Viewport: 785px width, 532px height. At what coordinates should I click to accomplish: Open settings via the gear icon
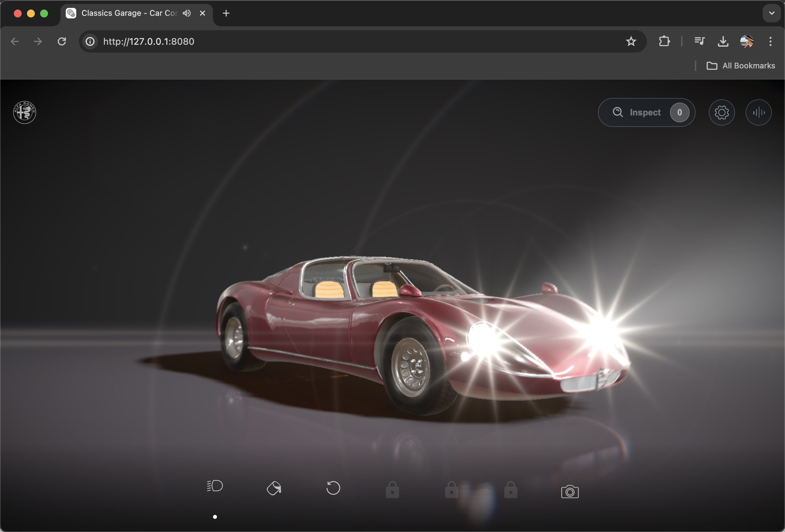[722, 112]
